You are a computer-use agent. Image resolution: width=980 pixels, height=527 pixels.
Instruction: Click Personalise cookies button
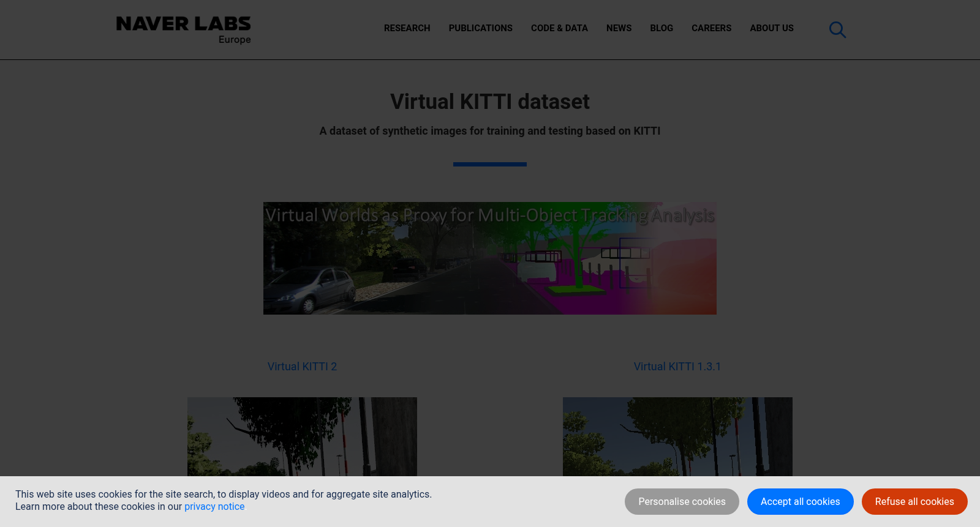682,502
